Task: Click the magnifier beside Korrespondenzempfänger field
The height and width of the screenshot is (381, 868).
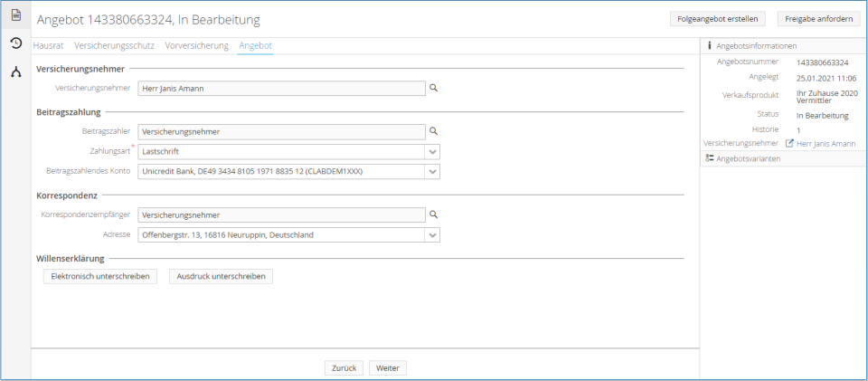Action: tap(433, 214)
